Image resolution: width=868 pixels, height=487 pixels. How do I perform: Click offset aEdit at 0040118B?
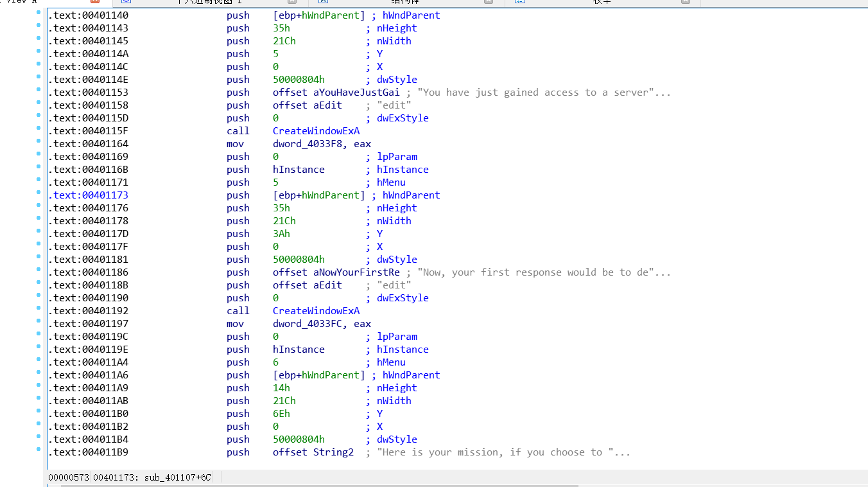click(308, 285)
